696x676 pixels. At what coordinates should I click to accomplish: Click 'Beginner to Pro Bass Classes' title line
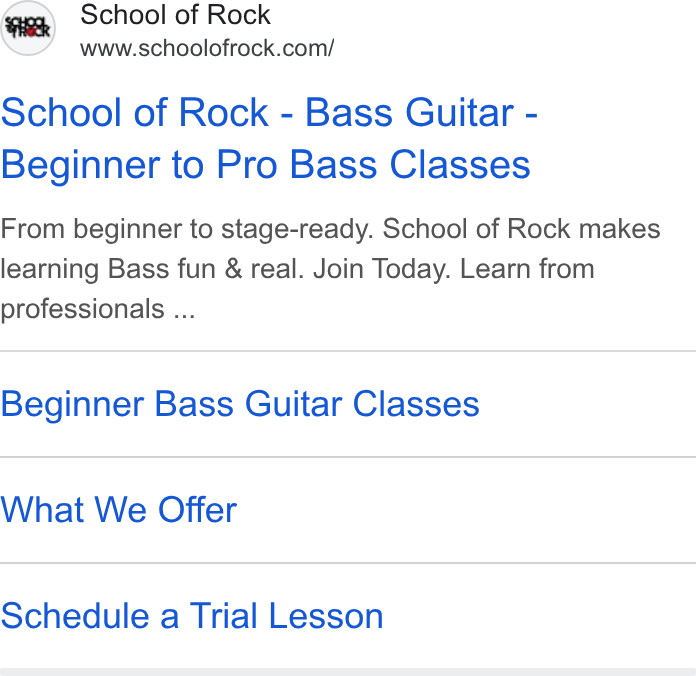(x=265, y=165)
